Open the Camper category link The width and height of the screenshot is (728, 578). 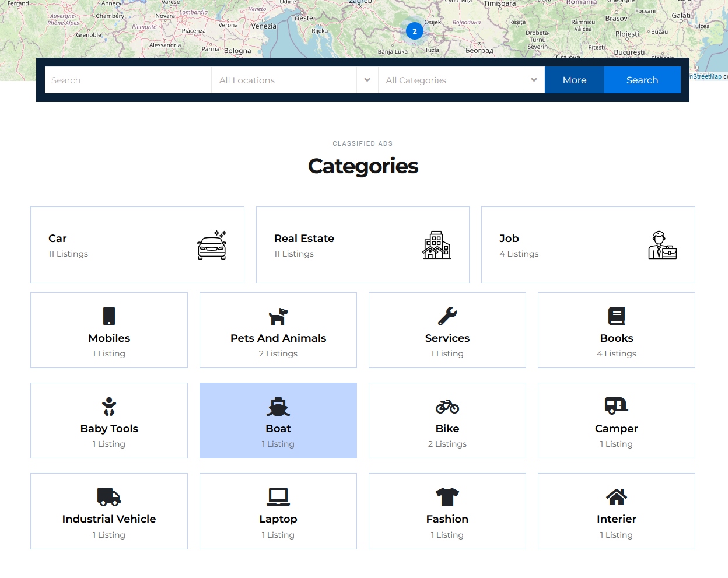click(617, 429)
